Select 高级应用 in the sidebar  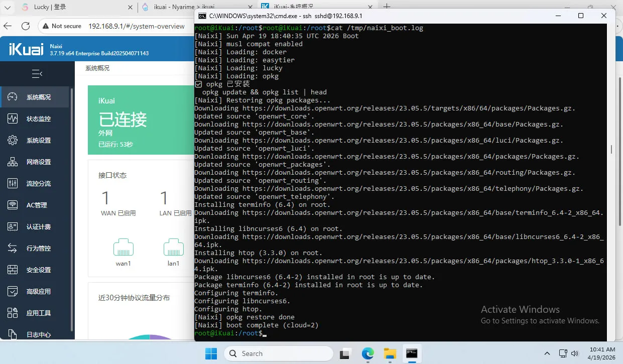point(38,292)
